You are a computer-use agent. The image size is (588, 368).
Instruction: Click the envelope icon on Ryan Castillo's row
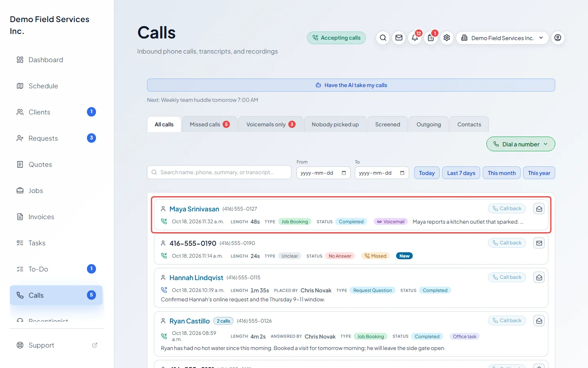coord(539,321)
